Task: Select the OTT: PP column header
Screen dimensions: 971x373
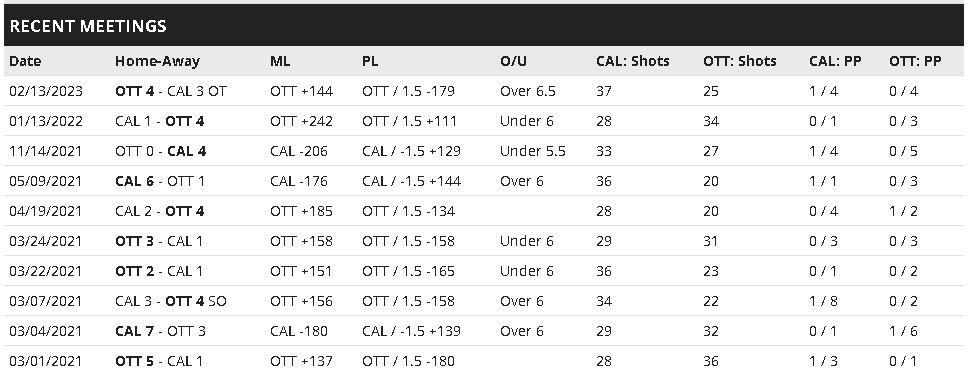Action: [x=915, y=61]
